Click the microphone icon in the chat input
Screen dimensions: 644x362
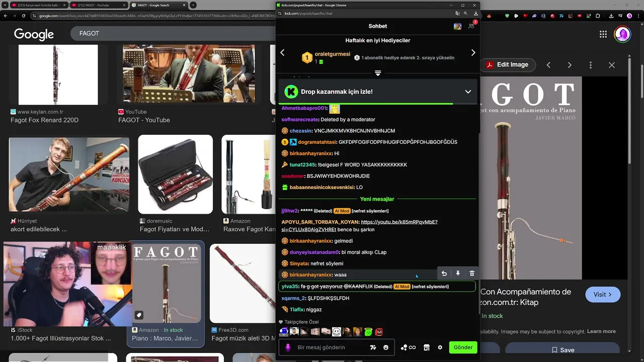(288, 347)
